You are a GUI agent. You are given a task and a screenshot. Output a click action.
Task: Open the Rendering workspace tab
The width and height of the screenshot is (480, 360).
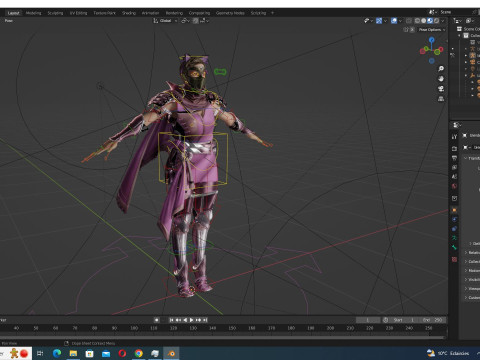(174, 13)
